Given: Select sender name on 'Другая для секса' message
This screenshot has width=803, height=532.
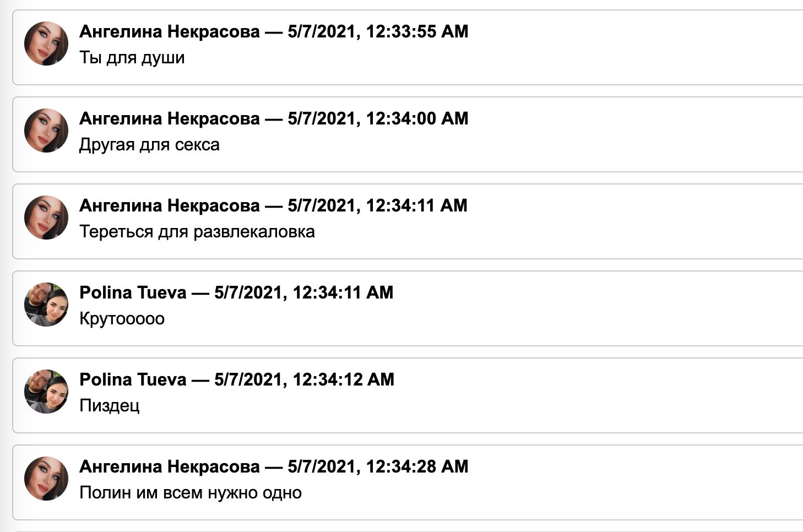Looking at the screenshot, I should (170, 118).
